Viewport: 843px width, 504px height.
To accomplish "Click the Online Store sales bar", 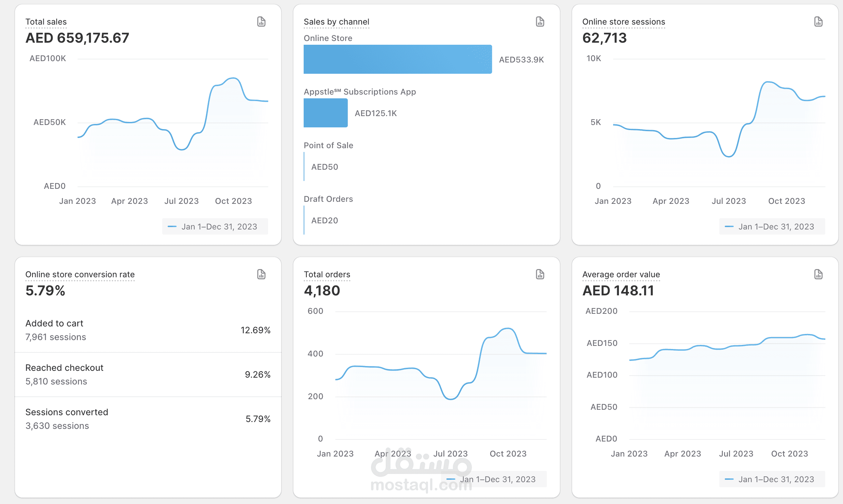I will (398, 59).
